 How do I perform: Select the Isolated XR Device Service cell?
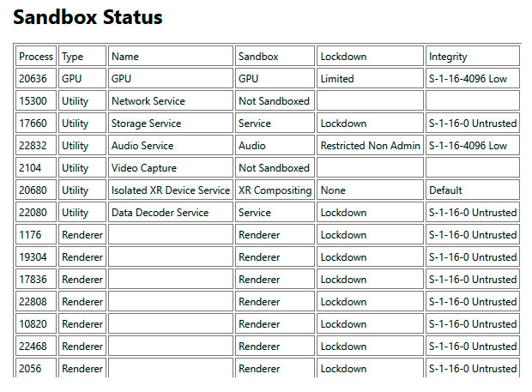171,190
